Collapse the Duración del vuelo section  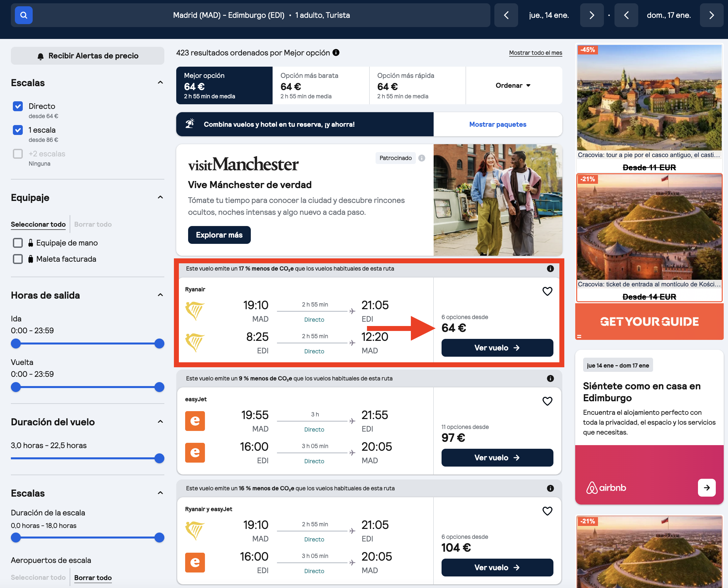tap(160, 422)
